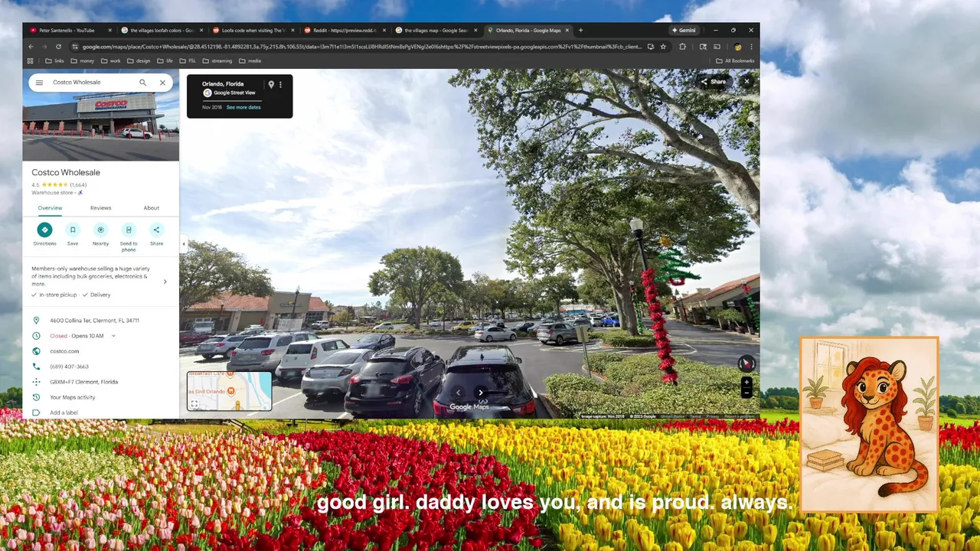
Task: Click the address pin icon row
Action: (x=101, y=321)
